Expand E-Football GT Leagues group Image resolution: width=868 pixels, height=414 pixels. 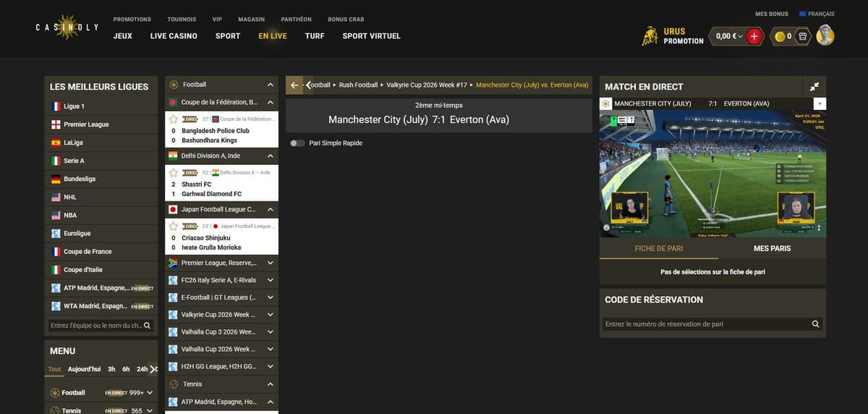(x=271, y=297)
